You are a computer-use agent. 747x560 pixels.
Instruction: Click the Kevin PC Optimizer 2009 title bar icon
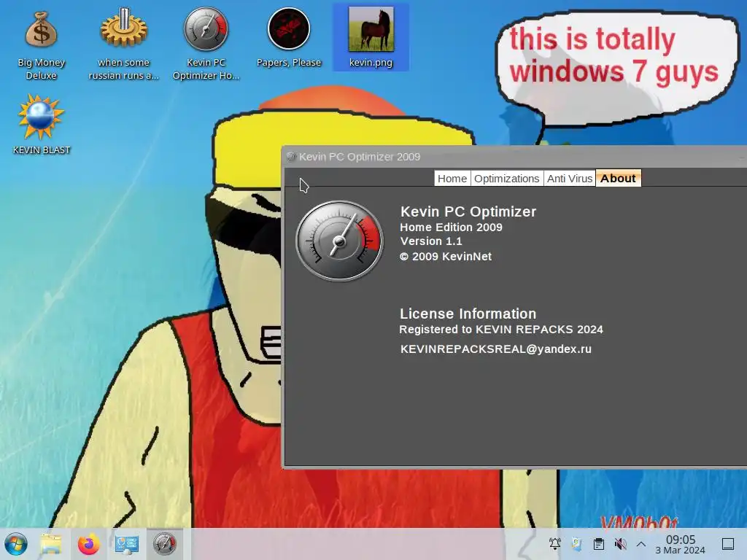coord(291,157)
